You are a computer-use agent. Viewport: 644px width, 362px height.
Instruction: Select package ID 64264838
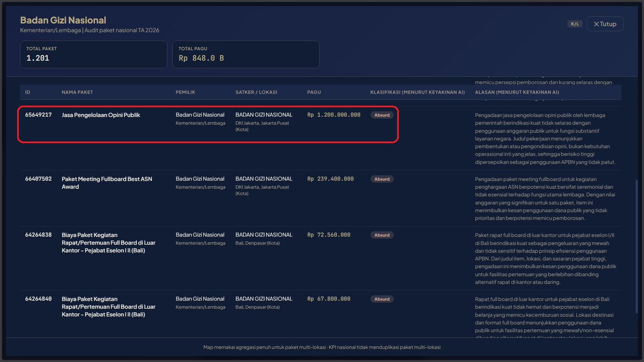click(x=39, y=235)
